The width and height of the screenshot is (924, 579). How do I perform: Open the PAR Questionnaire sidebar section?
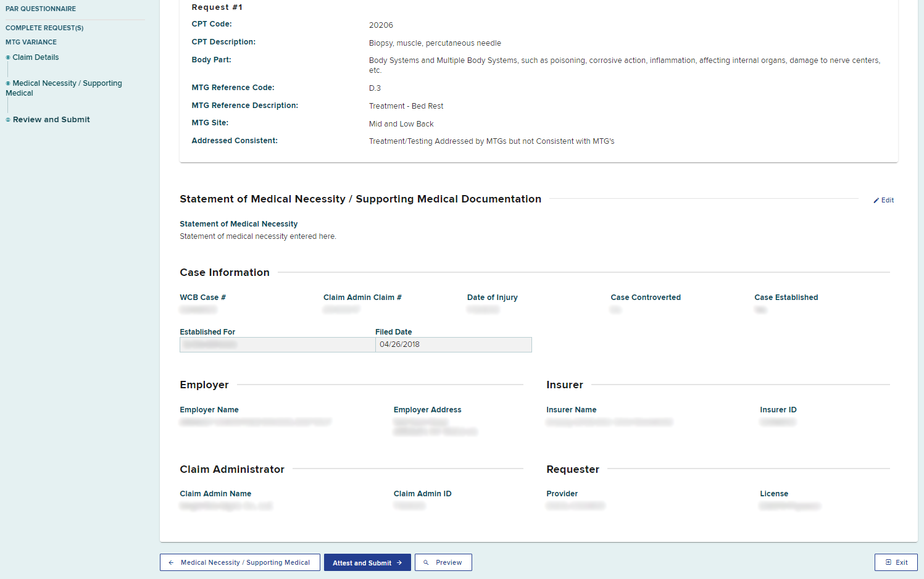click(41, 9)
